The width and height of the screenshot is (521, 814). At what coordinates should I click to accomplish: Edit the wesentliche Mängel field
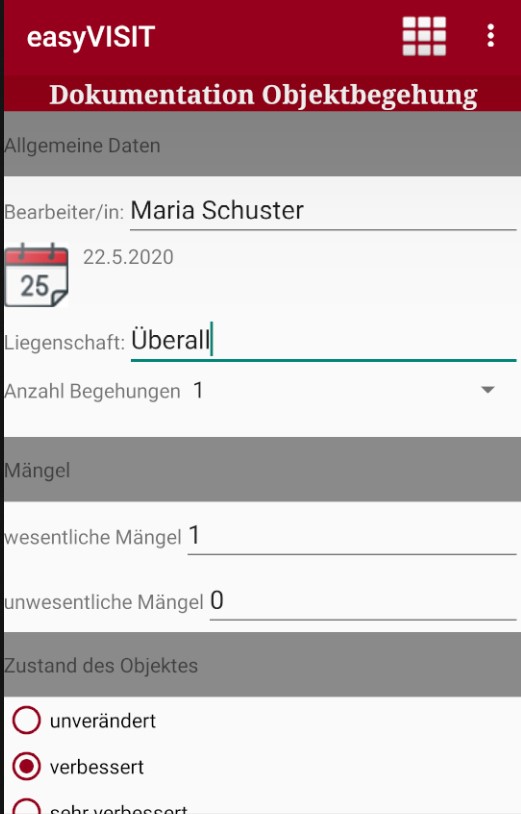(x=351, y=536)
